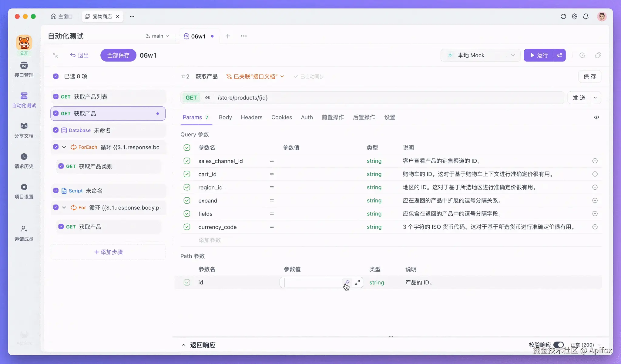Show the code snippet view icon
Screen dimensions: 621x364
coord(596,117)
